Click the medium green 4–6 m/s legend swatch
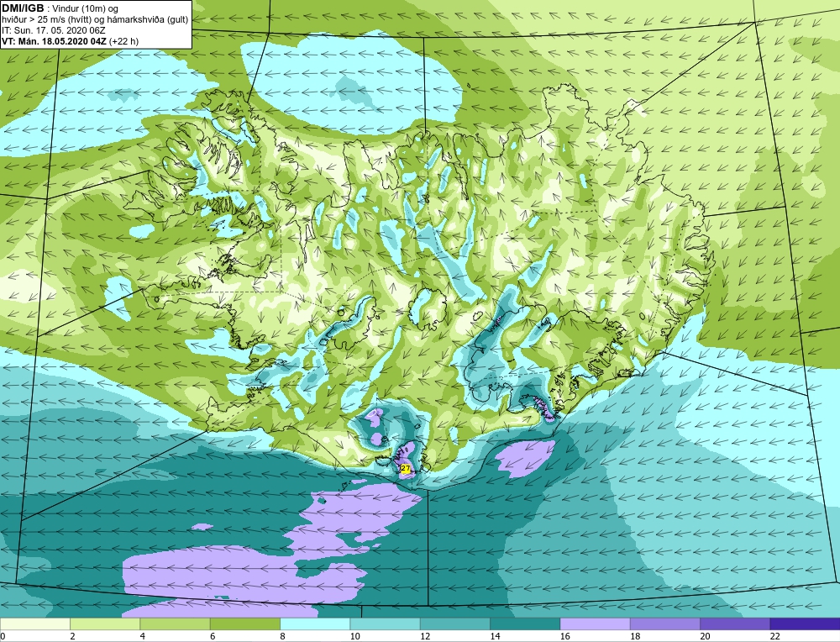Viewport: 840px width, 642px height. tap(176, 624)
